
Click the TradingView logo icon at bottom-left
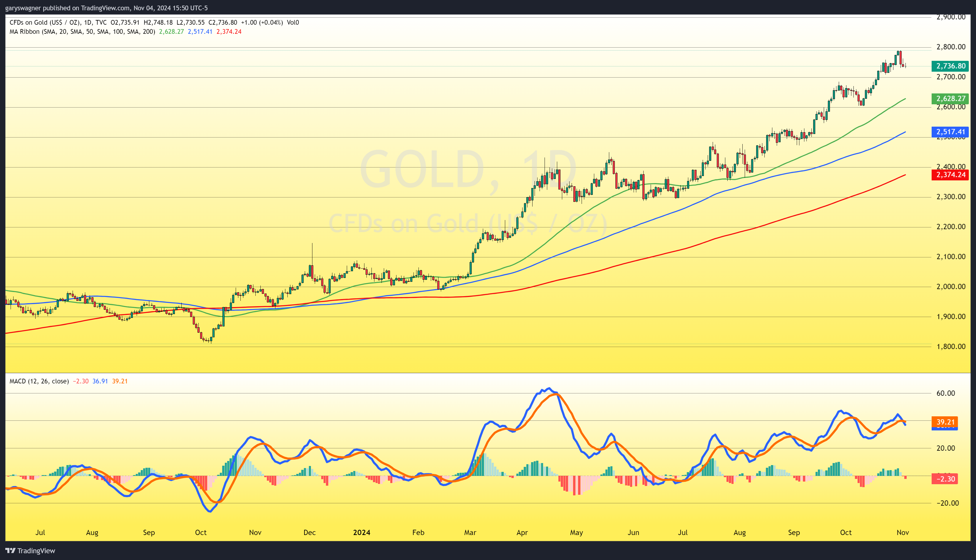(10, 551)
